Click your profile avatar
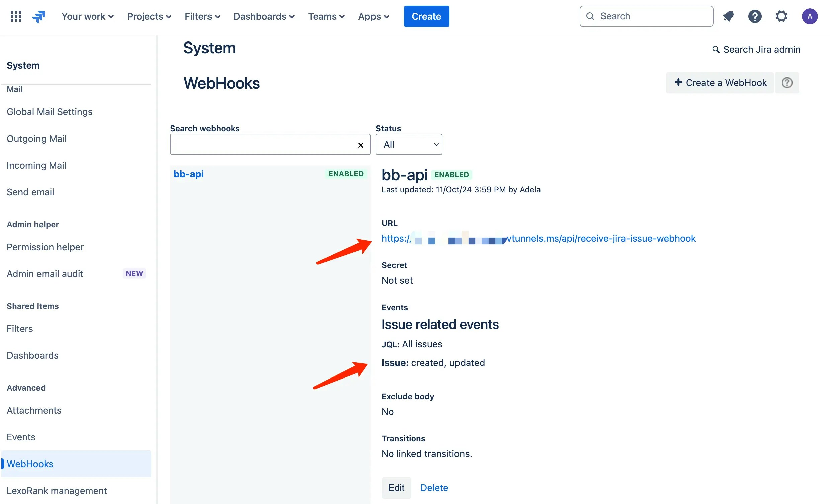The width and height of the screenshot is (830, 504). [x=810, y=16]
